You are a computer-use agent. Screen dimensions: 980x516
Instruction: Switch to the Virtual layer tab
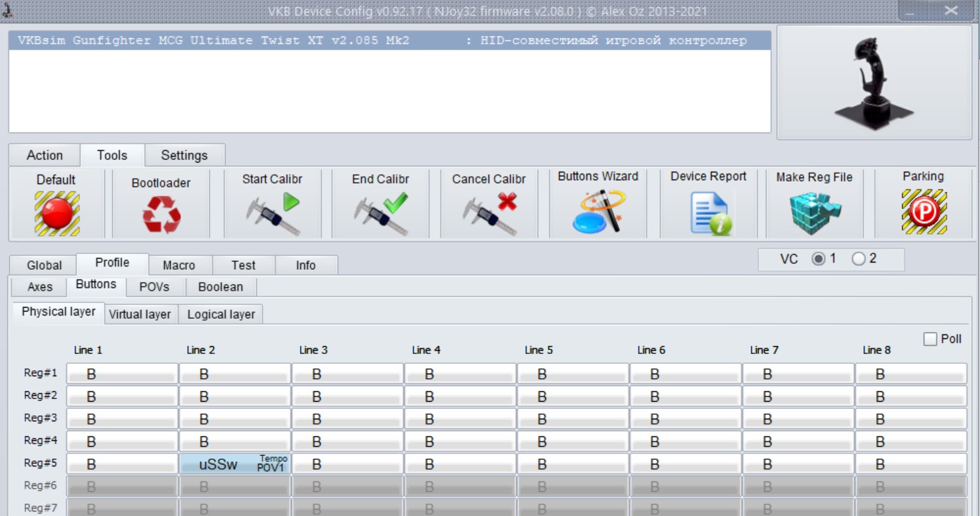pos(140,314)
